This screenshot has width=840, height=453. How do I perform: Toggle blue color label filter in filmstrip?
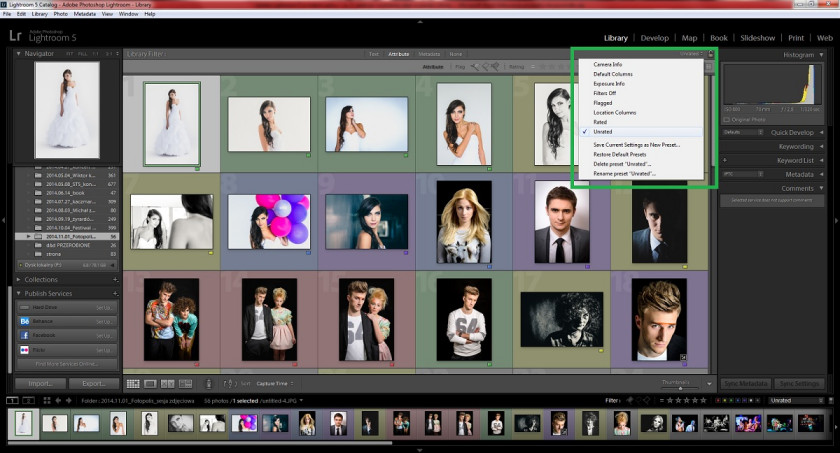(x=738, y=400)
